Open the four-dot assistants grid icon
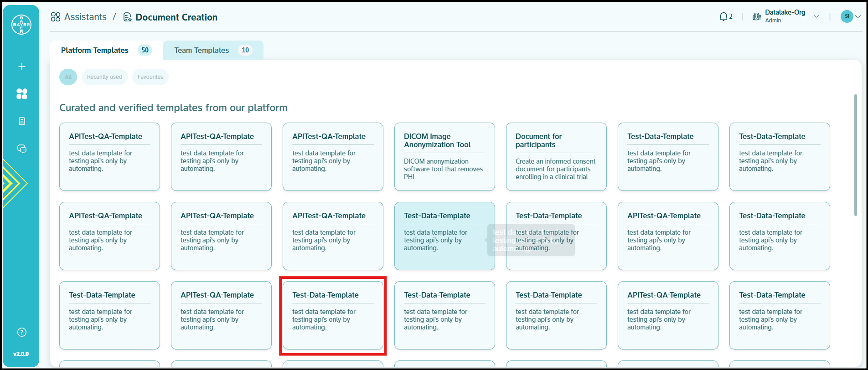 tap(21, 94)
